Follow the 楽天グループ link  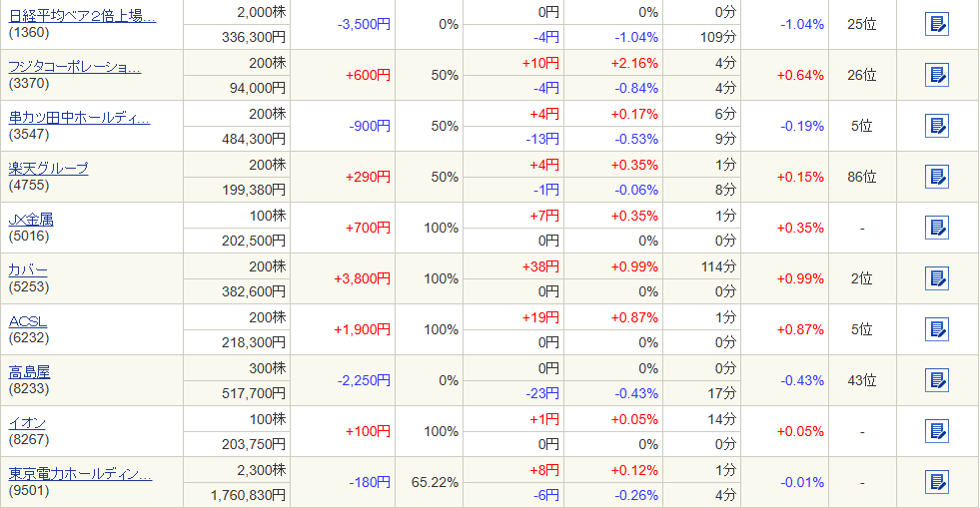coord(48,168)
